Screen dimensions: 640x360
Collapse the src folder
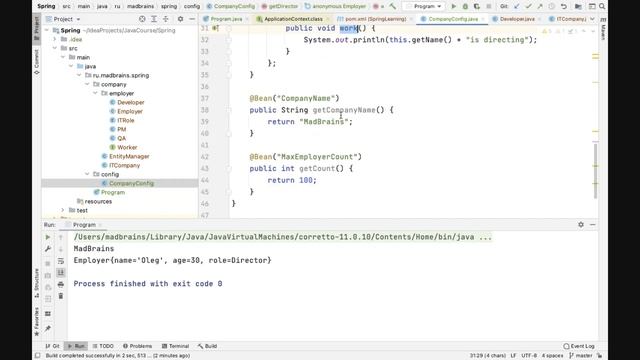coord(55,49)
